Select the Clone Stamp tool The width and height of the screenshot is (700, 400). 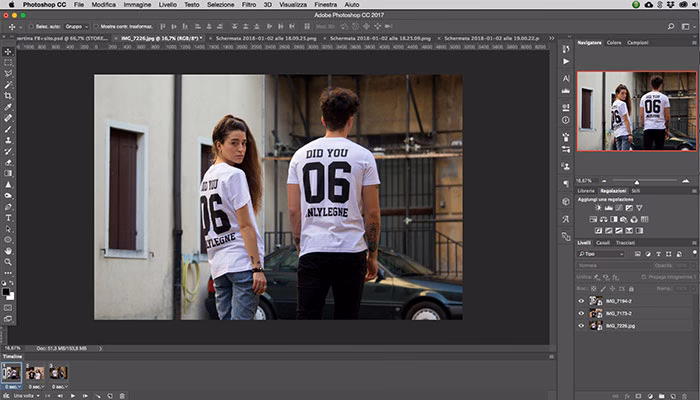8,140
